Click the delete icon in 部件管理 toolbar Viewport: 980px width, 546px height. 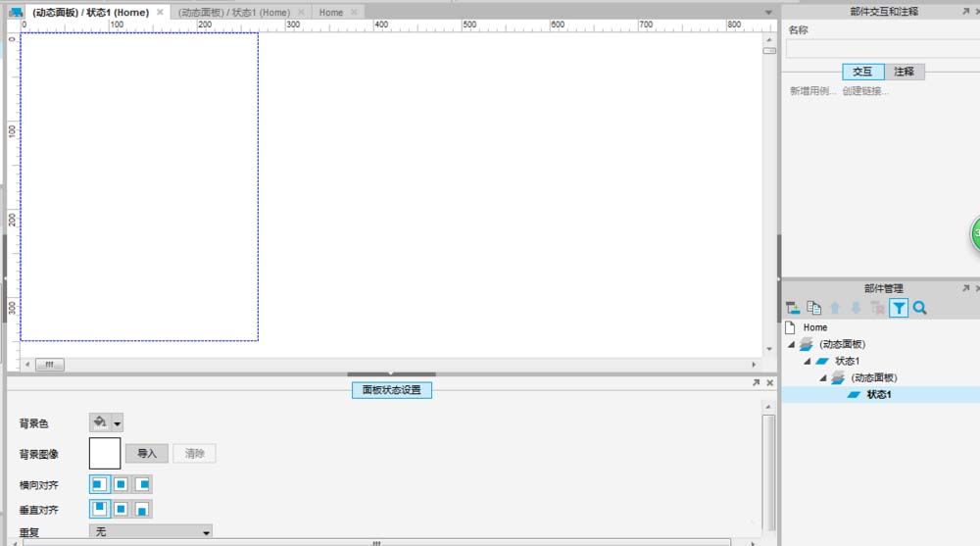pos(877,308)
